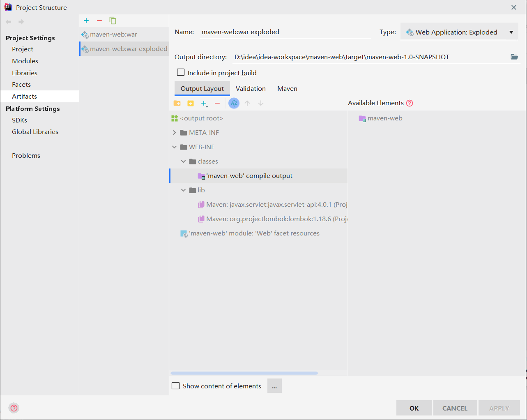The width and height of the screenshot is (527, 420).
Task: Select the Artifacts settings page
Action: (39, 96)
